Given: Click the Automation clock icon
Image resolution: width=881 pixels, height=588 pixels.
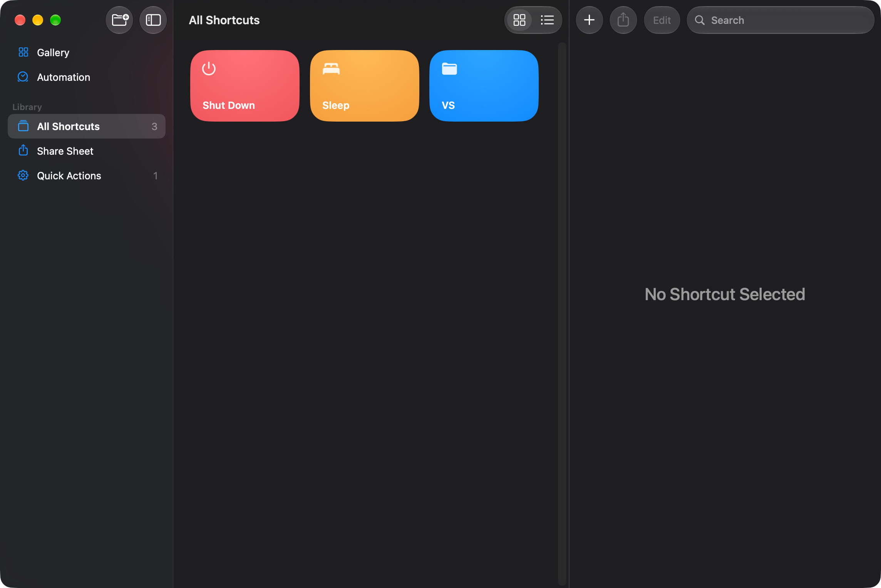Looking at the screenshot, I should coord(23,77).
